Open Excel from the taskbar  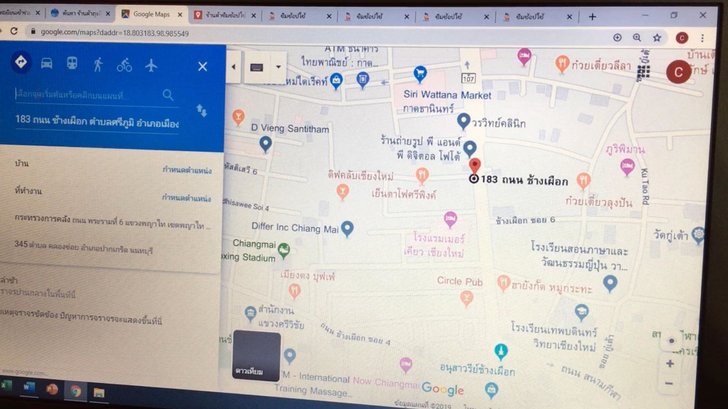pos(6,385)
